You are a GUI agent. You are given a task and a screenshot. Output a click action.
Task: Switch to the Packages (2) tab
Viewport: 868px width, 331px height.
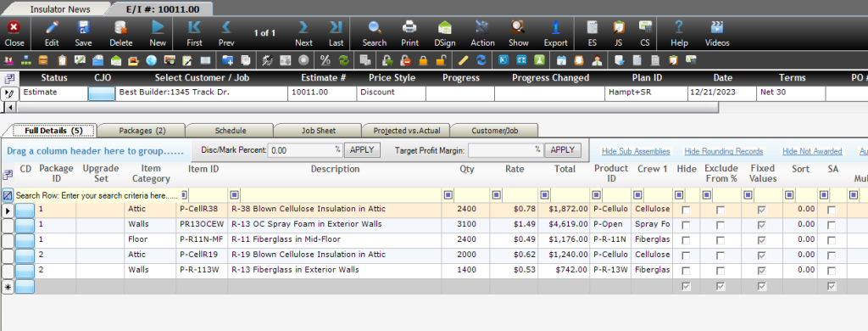point(142,131)
